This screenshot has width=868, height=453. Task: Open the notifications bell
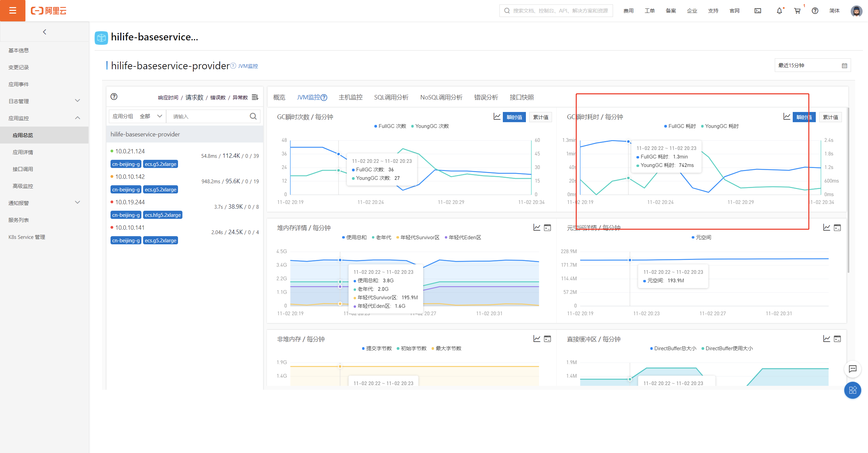click(779, 11)
